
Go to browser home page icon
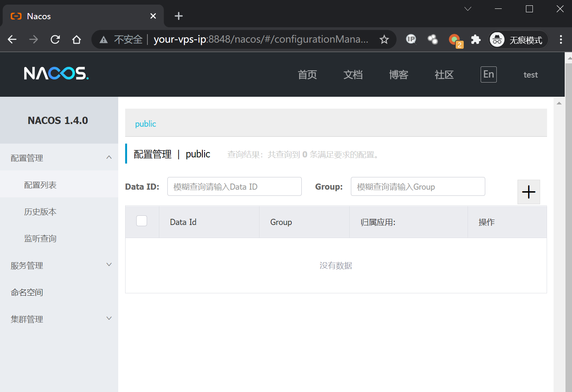coord(77,40)
